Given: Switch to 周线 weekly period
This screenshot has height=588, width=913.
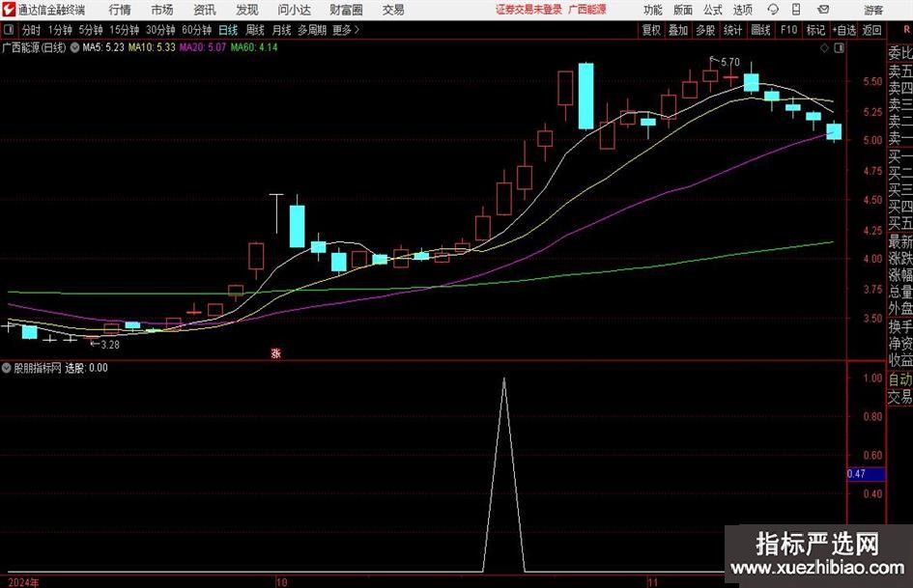Looking at the screenshot, I should [255, 30].
